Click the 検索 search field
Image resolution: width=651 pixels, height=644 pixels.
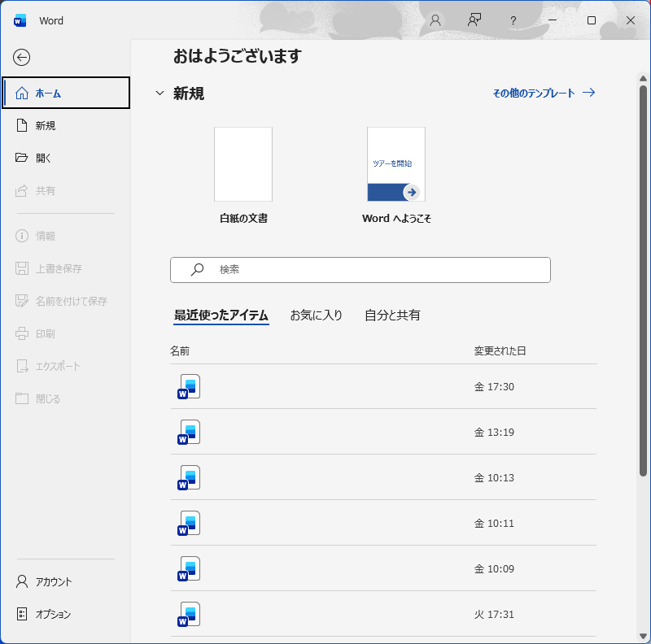pyautogui.click(x=360, y=270)
